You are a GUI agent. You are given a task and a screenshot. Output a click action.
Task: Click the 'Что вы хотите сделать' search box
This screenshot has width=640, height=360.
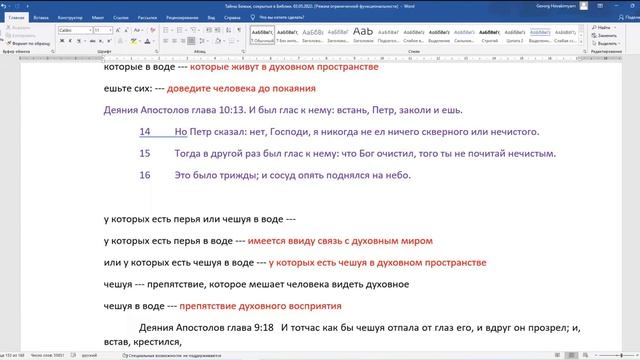click(278, 18)
